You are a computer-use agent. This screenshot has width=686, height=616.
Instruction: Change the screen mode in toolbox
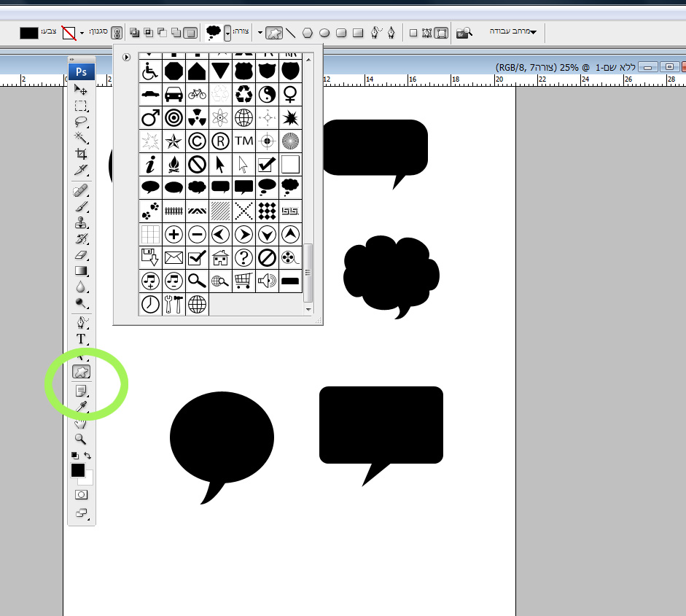click(82, 513)
